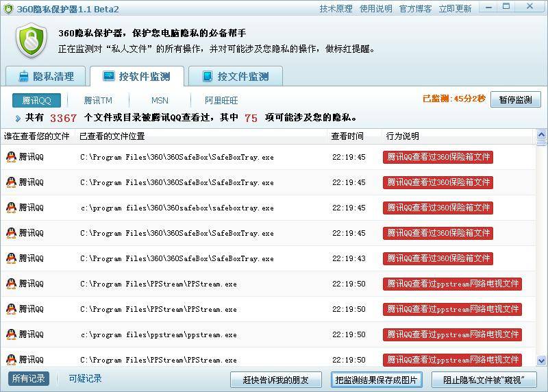The width and height of the screenshot is (548, 392).
Task: Sort by 谁在查看您的文件 column header
Action: [37, 136]
